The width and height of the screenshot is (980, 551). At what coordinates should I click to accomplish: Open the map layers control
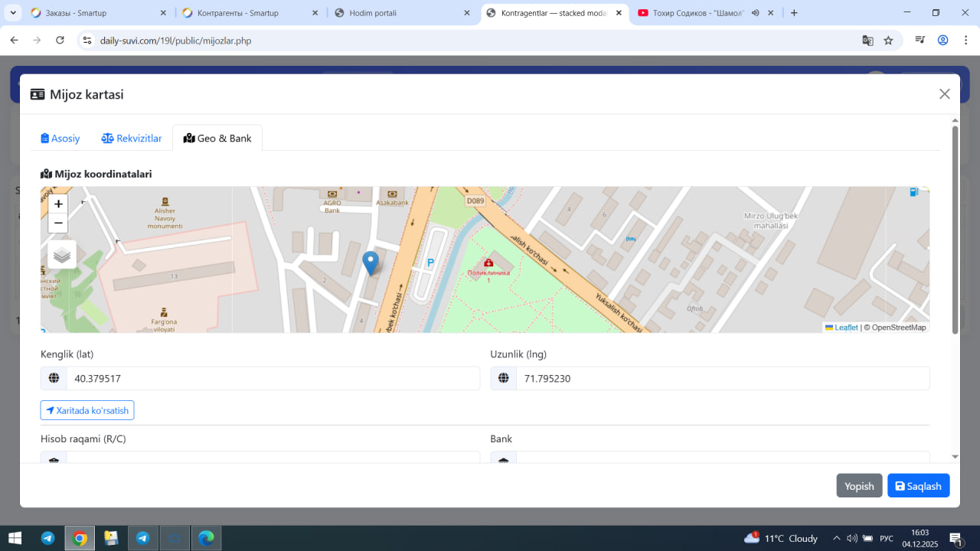[62, 255]
